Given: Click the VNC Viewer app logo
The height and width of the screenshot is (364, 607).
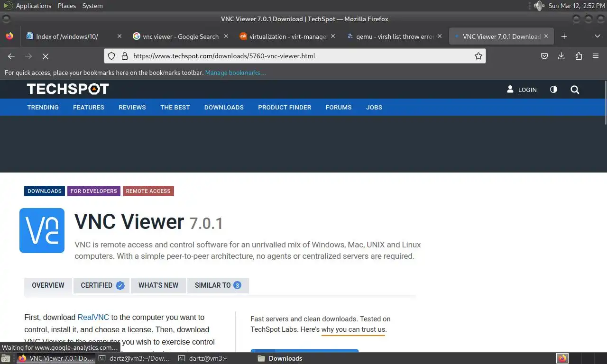Looking at the screenshot, I should (x=42, y=230).
